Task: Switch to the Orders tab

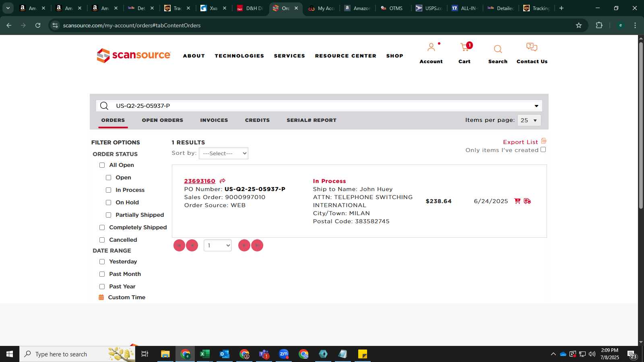Action: tap(113, 120)
